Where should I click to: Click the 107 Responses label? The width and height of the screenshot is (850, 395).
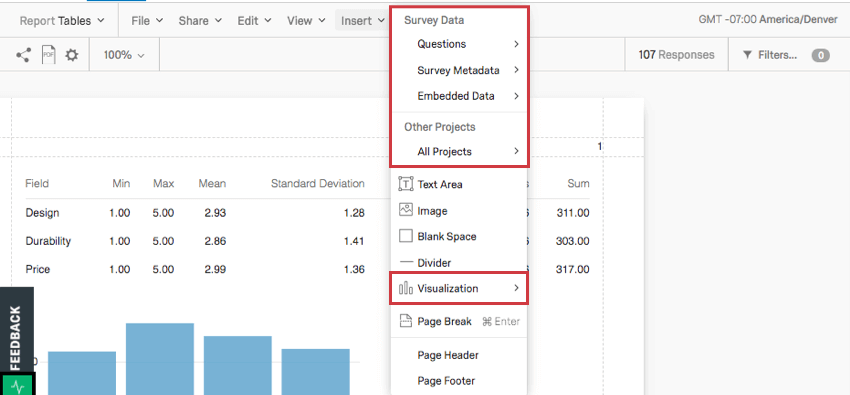pyautogui.click(x=676, y=55)
